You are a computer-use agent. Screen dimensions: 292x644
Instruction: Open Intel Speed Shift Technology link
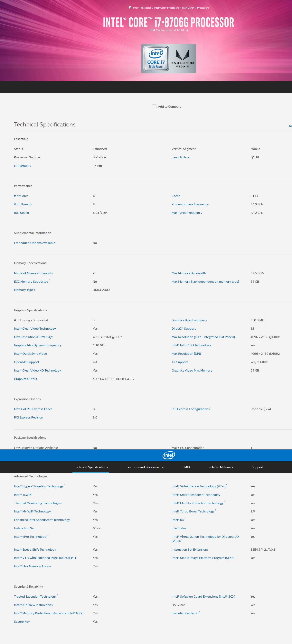[x=35, y=549]
